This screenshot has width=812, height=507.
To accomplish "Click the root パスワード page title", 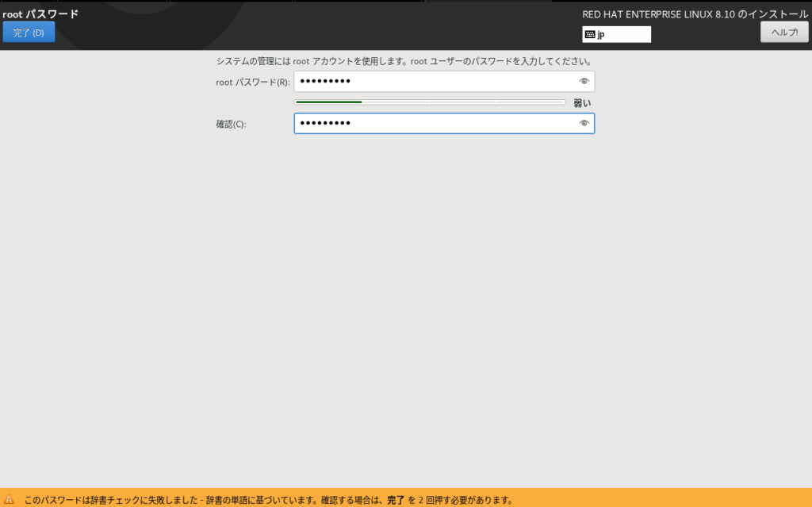I will pos(40,13).
